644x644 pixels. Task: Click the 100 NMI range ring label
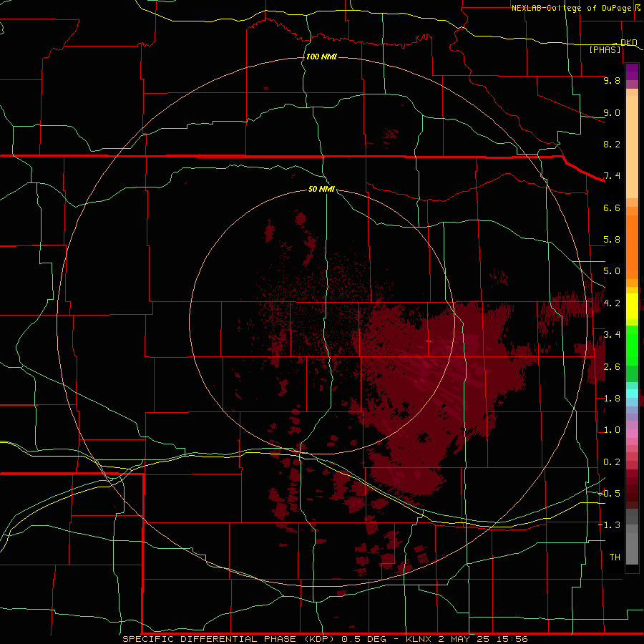(x=321, y=57)
